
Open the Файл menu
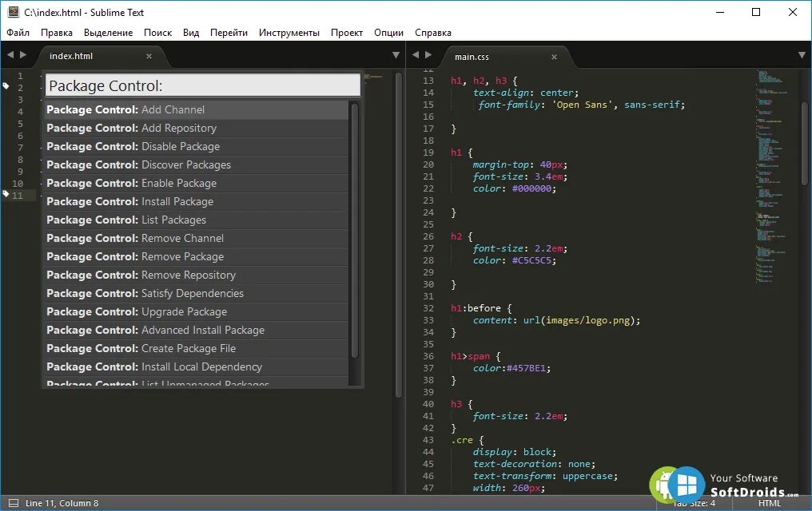tap(18, 33)
